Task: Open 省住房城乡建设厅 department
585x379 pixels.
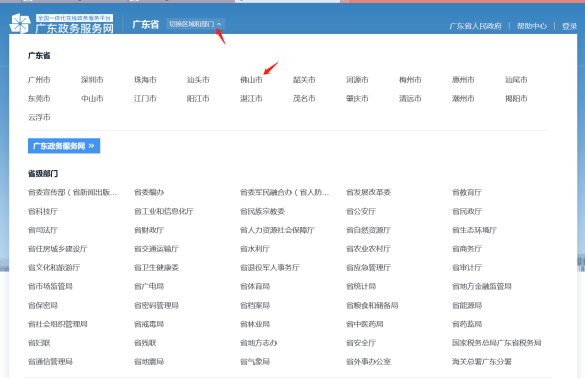Action: (58, 249)
